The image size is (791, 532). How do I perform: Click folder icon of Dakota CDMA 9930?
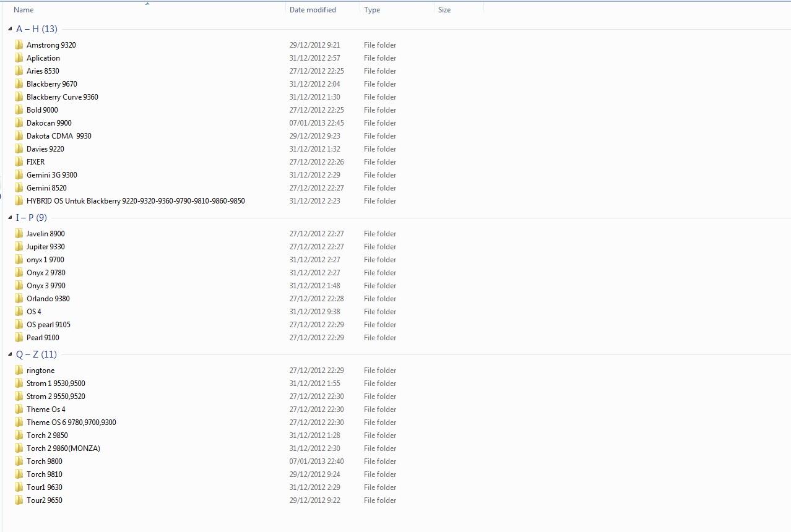tap(19, 136)
